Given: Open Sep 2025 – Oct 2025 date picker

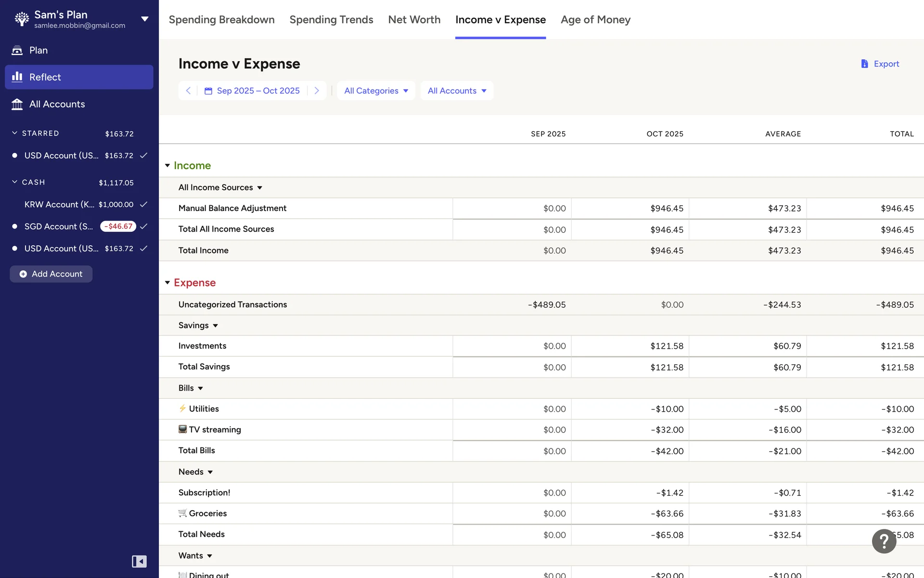Looking at the screenshot, I should click(x=252, y=91).
